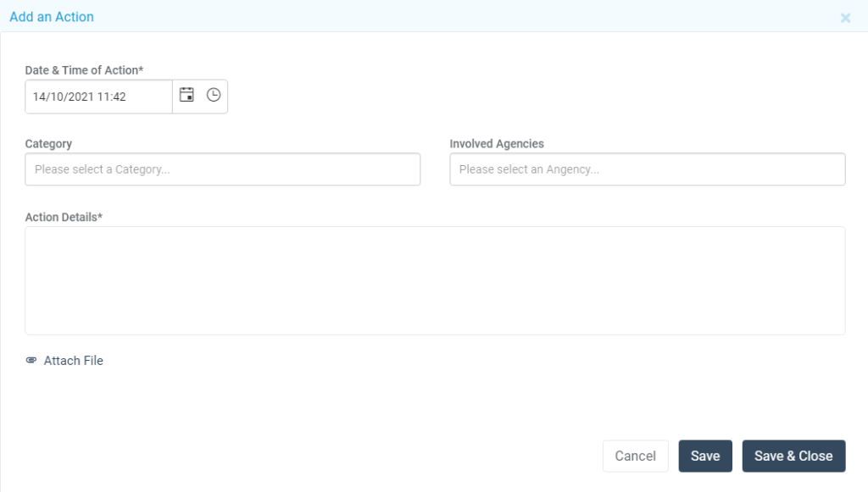
Task: Click the Involved Agencies label
Action: coord(497,144)
